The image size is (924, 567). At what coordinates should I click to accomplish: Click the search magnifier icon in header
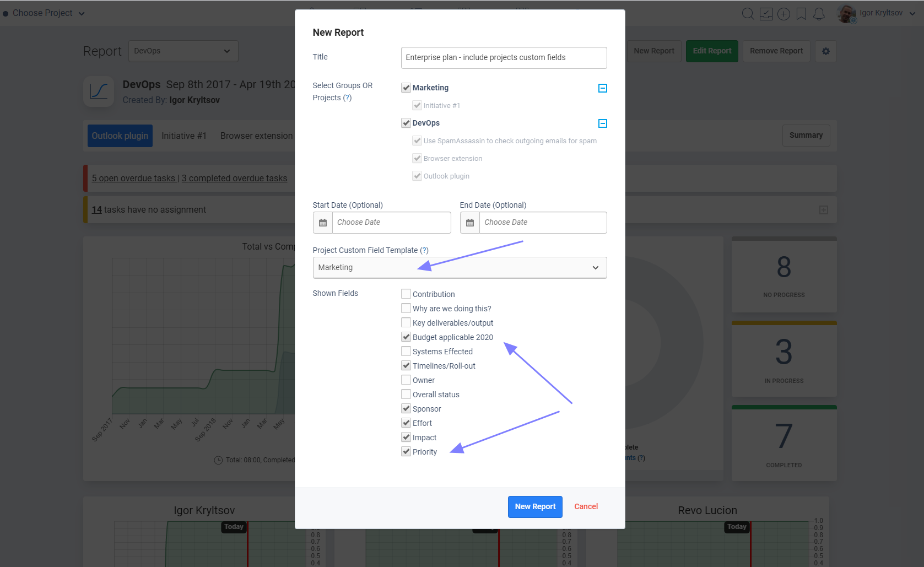[748, 14]
